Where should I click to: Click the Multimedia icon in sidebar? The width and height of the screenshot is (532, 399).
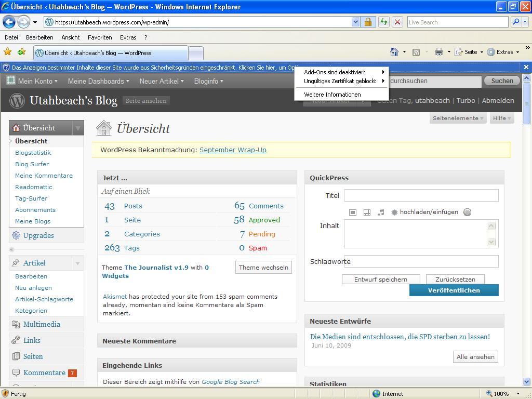16,324
